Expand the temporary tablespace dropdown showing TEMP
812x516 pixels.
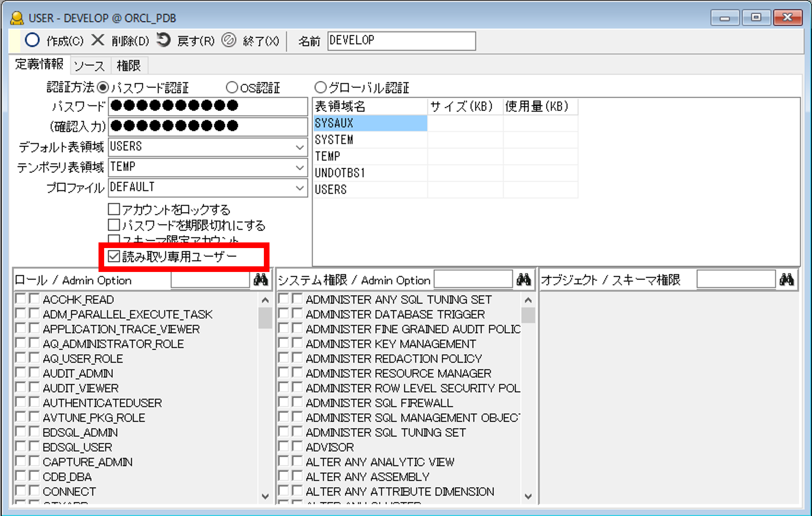(x=300, y=168)
